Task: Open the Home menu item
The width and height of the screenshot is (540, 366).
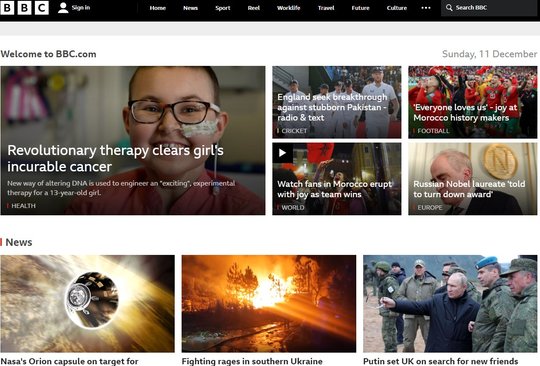Action: coord(158,8)
